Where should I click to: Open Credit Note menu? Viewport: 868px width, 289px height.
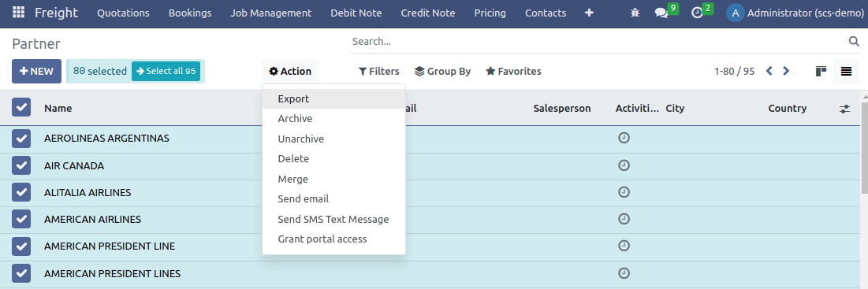tap(428, 13)
